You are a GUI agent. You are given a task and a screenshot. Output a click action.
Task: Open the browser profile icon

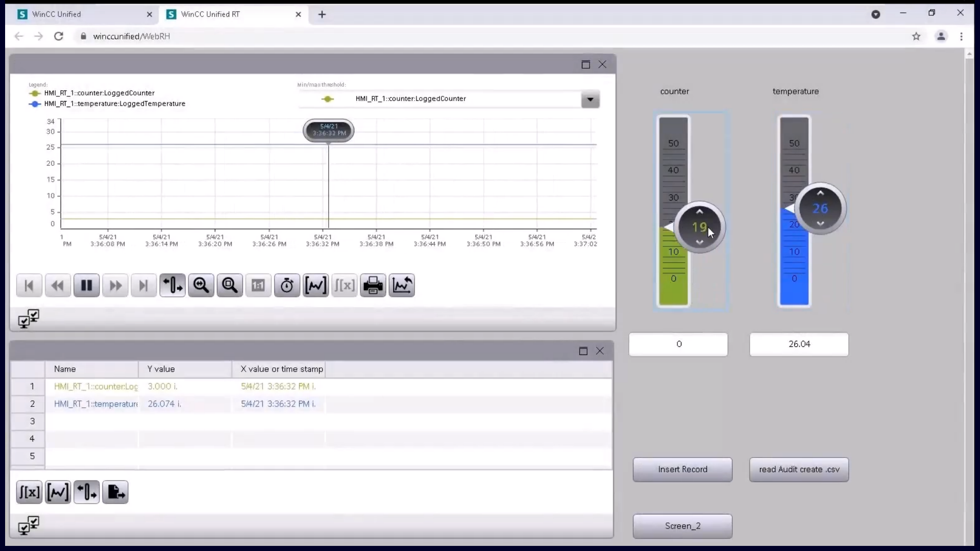click(x=941, y=36)
